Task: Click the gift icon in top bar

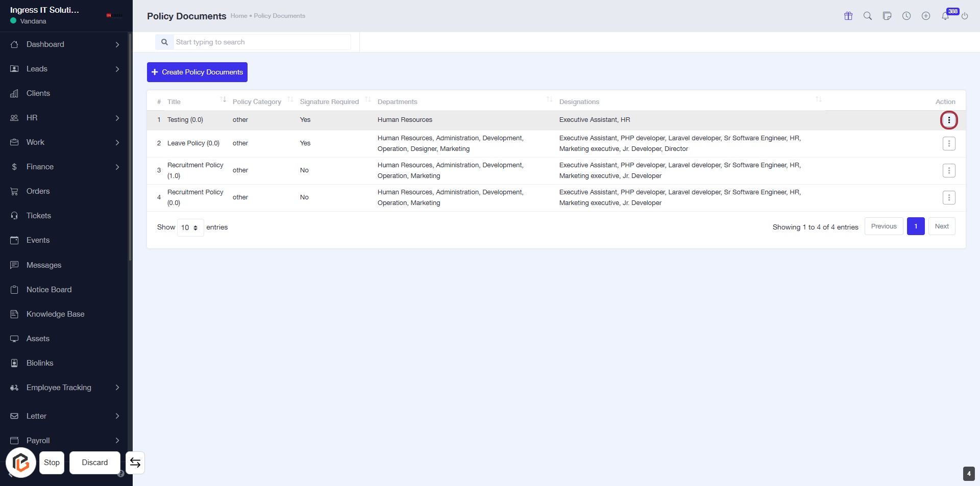Action: coord(848,16)
